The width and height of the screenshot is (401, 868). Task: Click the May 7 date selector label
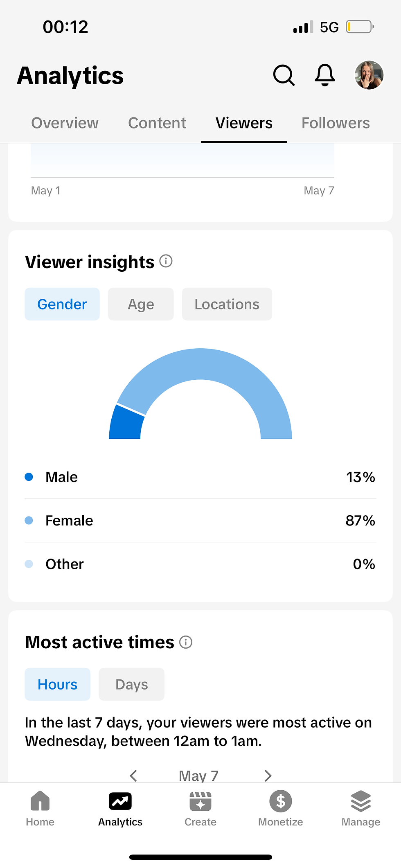[199, 775]
